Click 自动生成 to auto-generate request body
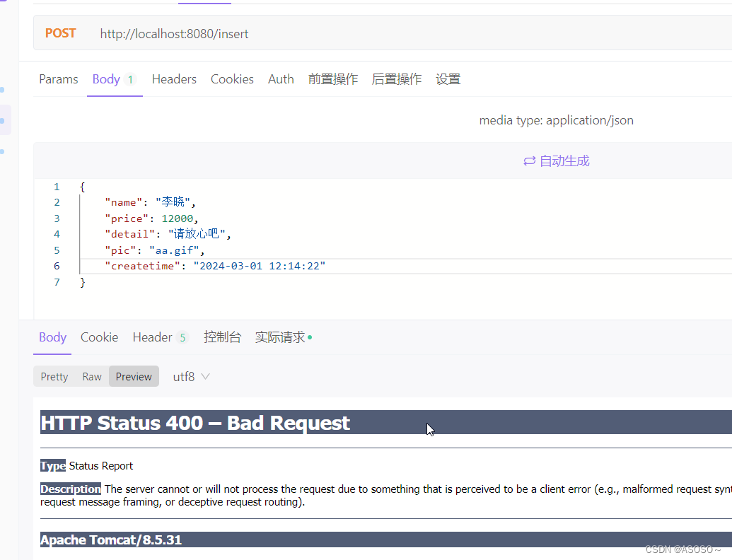 [557, 161]
